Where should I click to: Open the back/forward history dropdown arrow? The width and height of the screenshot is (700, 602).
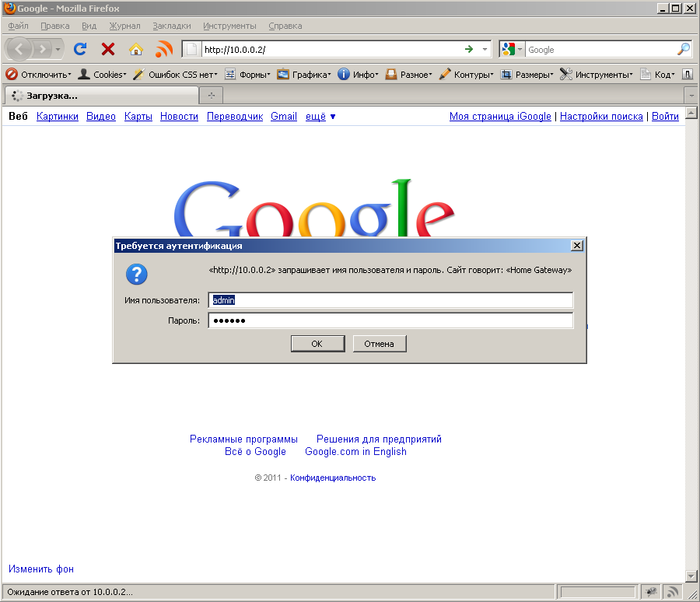tap(58, 49)
